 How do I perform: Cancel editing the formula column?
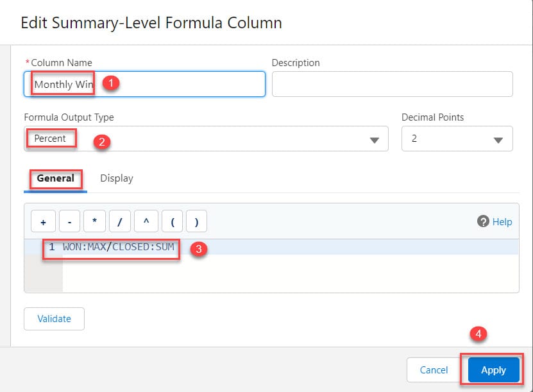(433, 370)
